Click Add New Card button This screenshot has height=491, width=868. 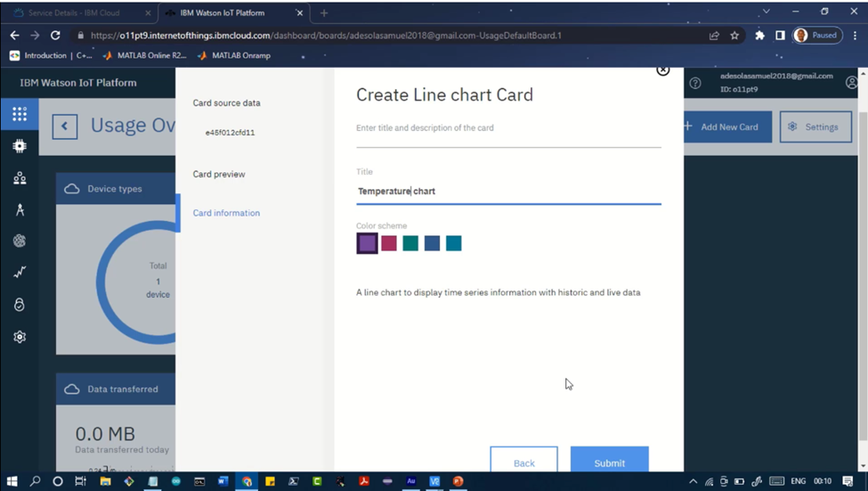pyautogui.click(x=727, y=127)
